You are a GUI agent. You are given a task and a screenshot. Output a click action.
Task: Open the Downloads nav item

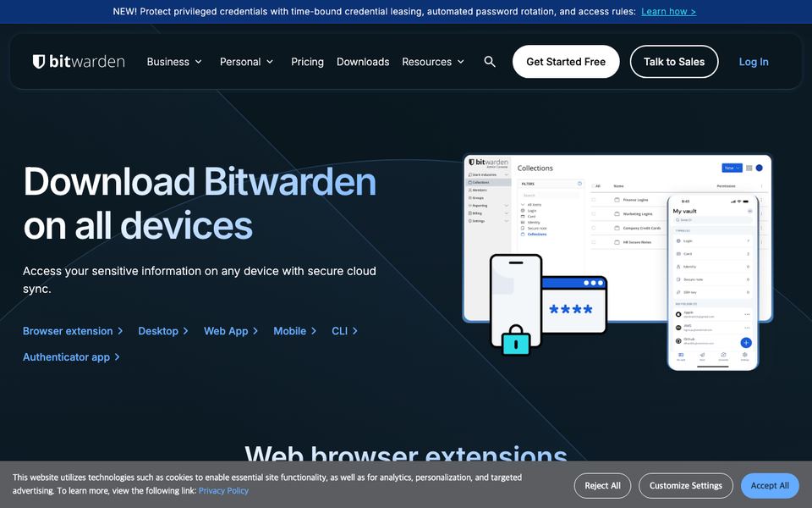click(x=363, y=62)
